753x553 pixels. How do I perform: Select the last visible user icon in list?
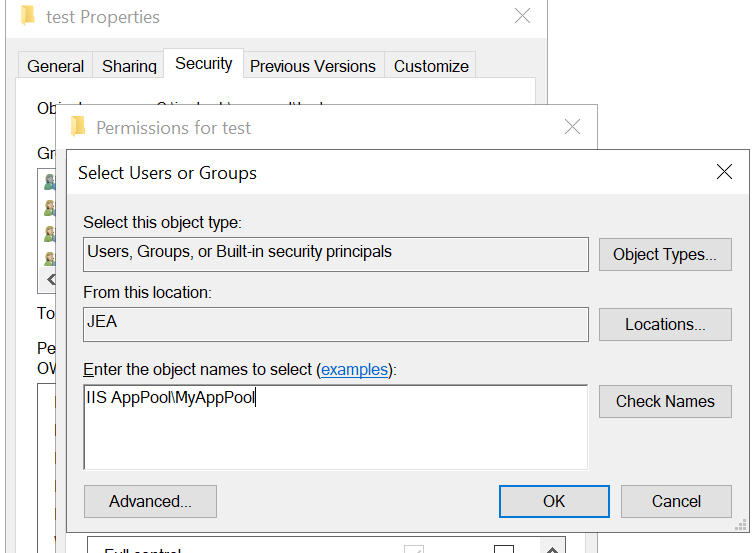click(48, 257)
